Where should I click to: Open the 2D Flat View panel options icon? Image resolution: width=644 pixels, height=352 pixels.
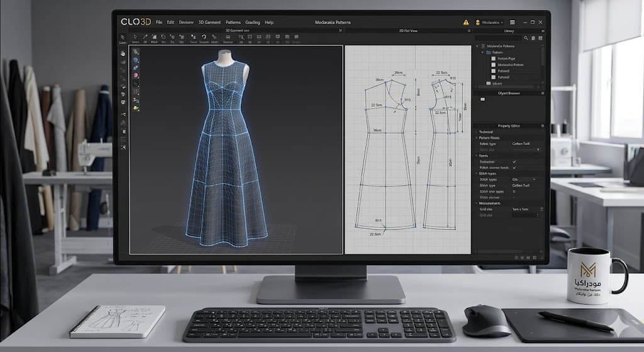click(x=469, y=31)
